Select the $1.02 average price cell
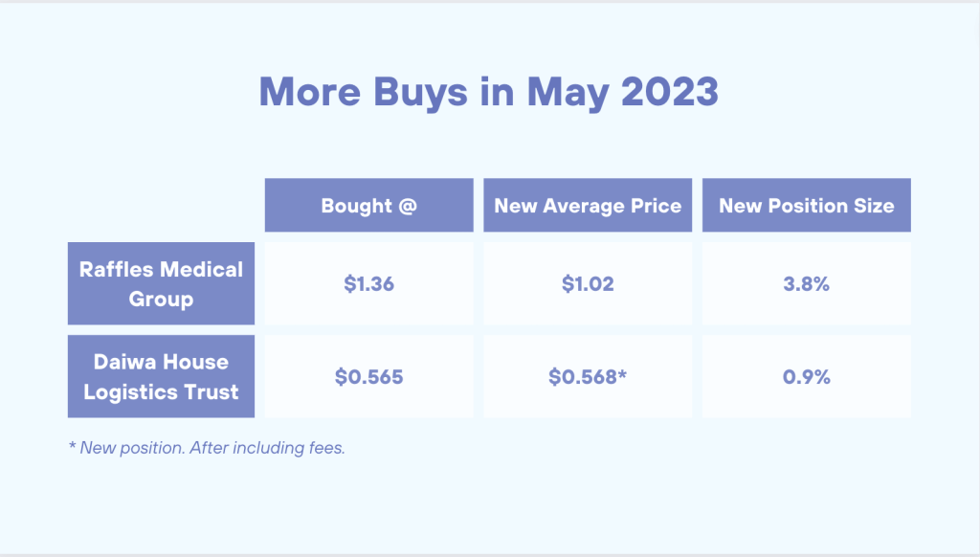This screenshot has width=980, height=557. pyautogui.click(x=588, y=284)
